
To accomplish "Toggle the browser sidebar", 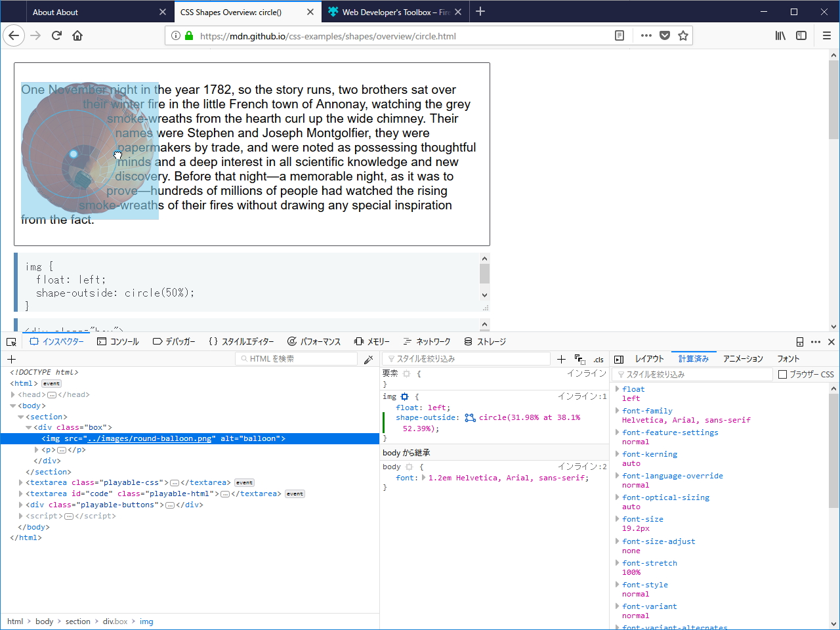I will [x=801, y=35].
